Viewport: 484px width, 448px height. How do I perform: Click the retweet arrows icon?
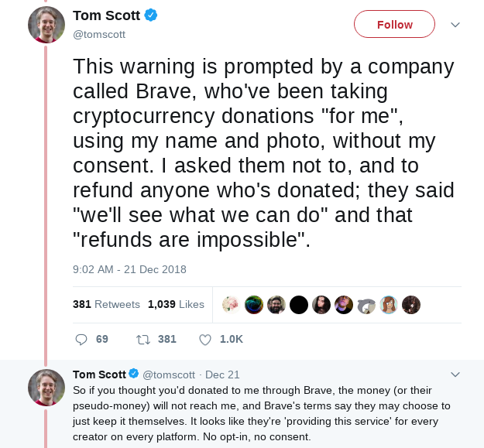(142, 339)
